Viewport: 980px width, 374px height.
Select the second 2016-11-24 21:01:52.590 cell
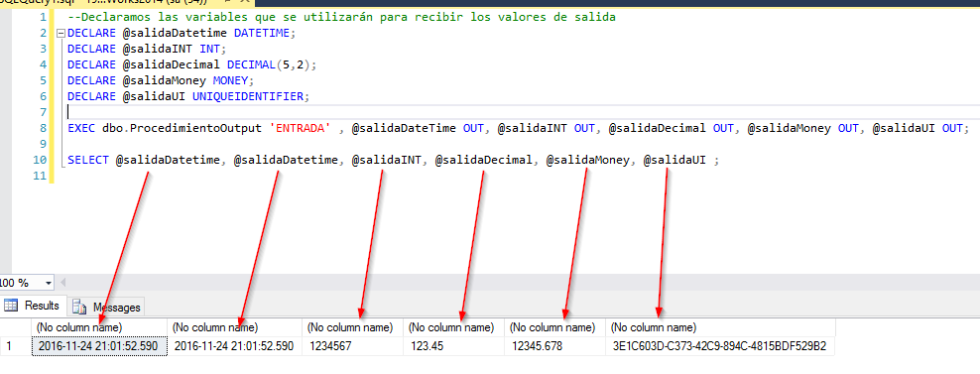(x=235, y=346)
